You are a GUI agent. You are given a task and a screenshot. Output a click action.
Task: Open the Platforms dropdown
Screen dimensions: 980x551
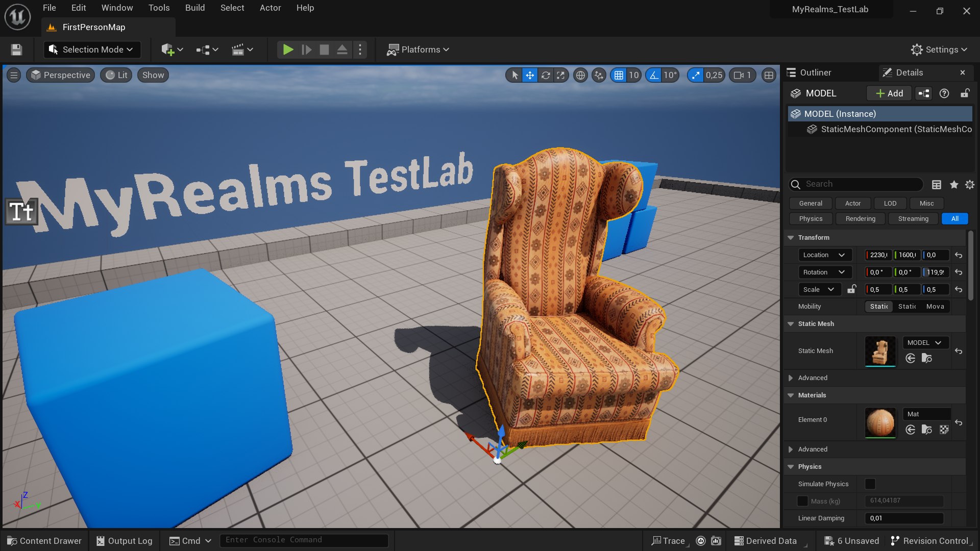point(418,49)
